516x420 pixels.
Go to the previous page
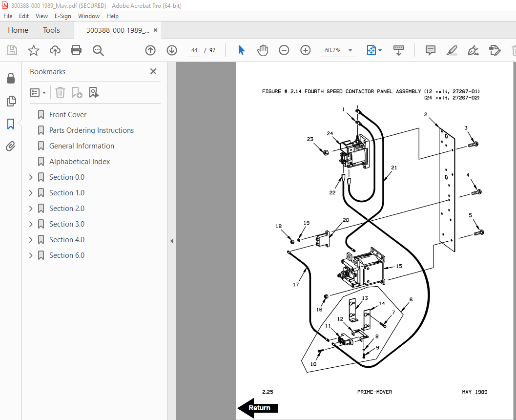pos(150,50)
